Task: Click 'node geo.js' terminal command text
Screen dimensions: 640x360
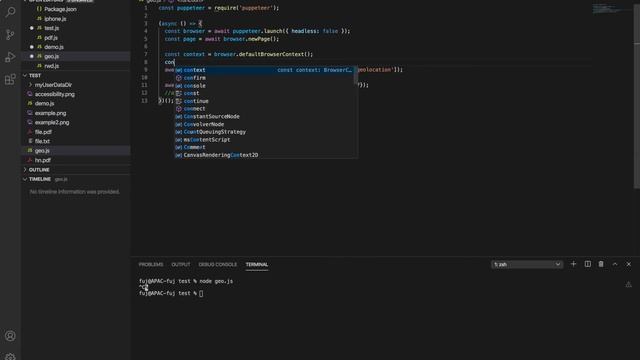Action: tap(216, 281)
